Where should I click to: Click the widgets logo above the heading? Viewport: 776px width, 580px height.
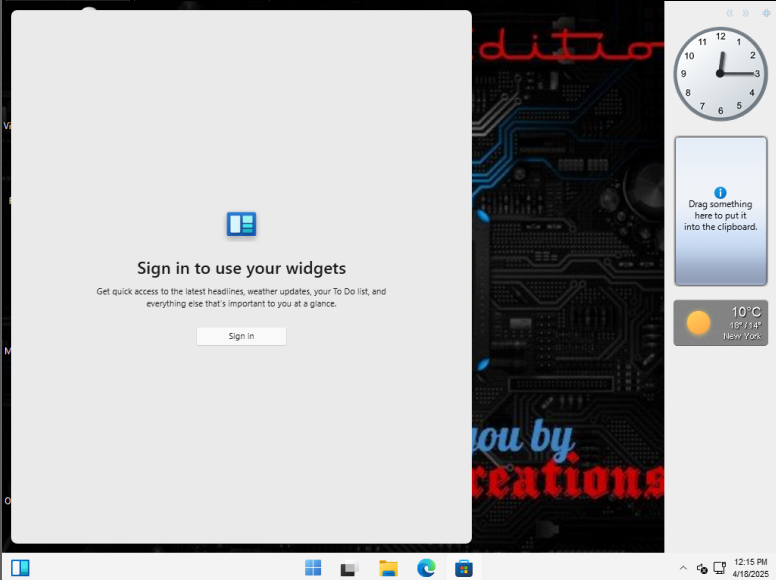coord(242,224)
